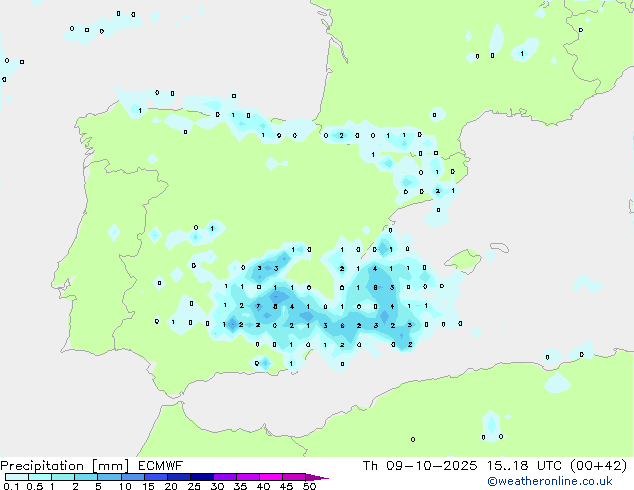
Task: Click the over-50 mm legend arrow tip
Action: (317, 477)
